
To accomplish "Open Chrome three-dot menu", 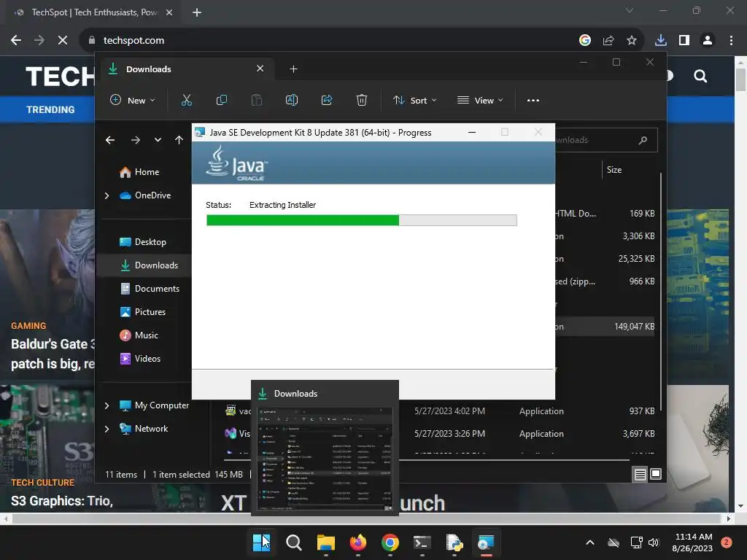I will point(731,41).
